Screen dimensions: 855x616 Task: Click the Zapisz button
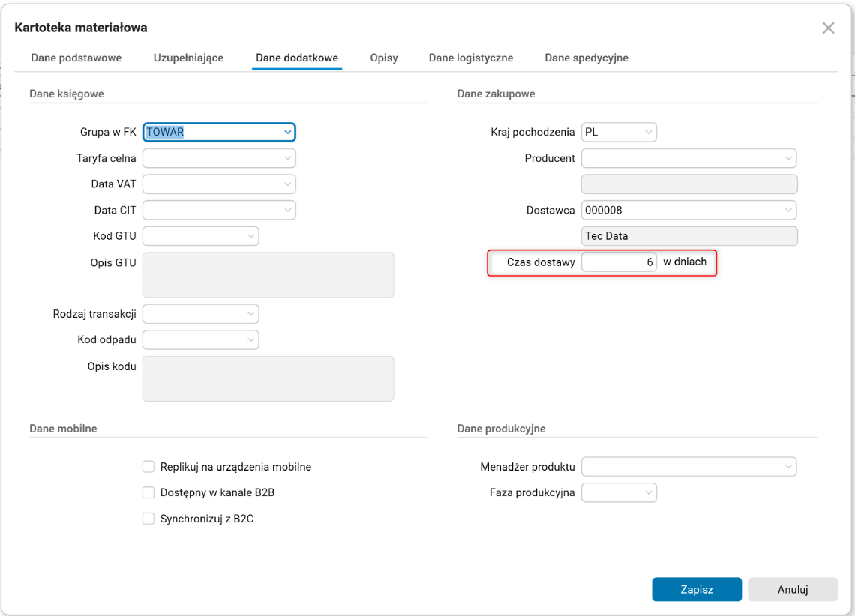[x=697, y=589]
